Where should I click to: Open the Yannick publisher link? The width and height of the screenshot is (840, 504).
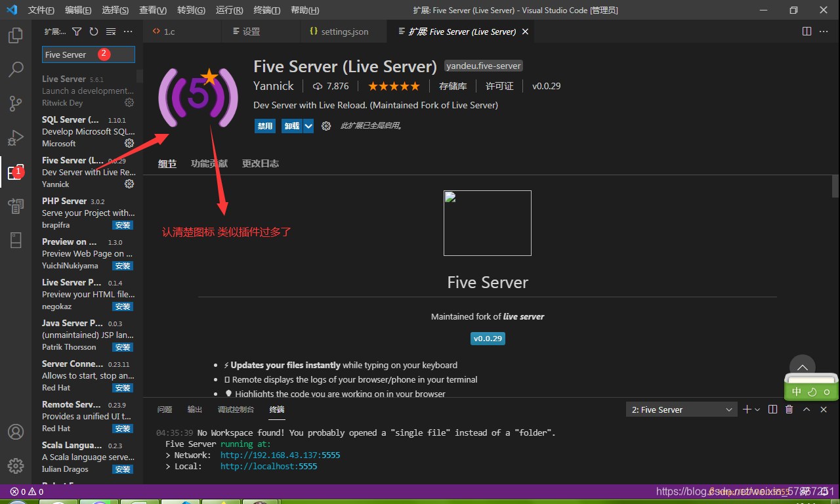click(x=274, y=86)
